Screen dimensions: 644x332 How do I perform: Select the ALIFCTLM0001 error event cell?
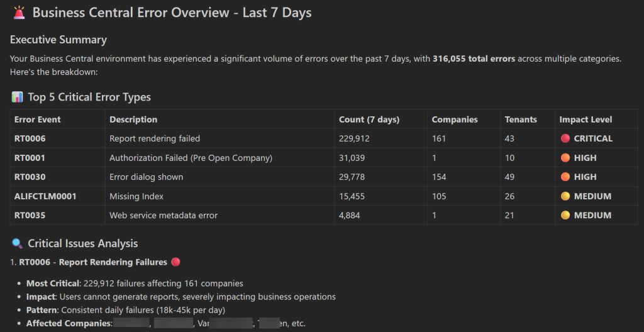pos(45,196)
